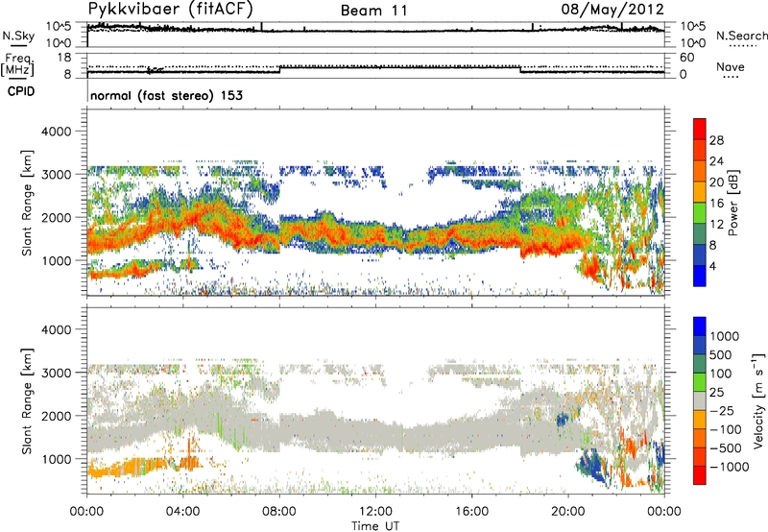Click the 12:00 time tick label
This screenshot has width=768, height=532.
click(x=375, y=512)
